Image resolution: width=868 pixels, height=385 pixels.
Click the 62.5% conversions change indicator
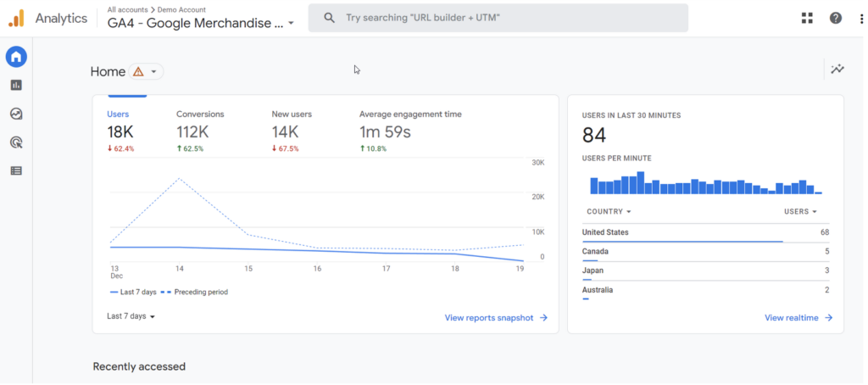(190, 149)
